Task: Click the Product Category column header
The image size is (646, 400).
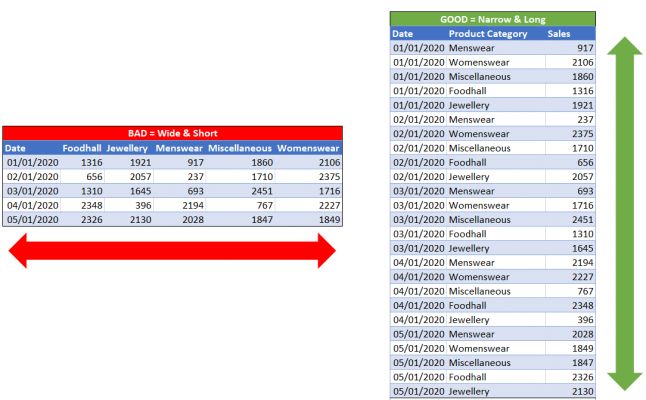Action: [x=488, y=34]
